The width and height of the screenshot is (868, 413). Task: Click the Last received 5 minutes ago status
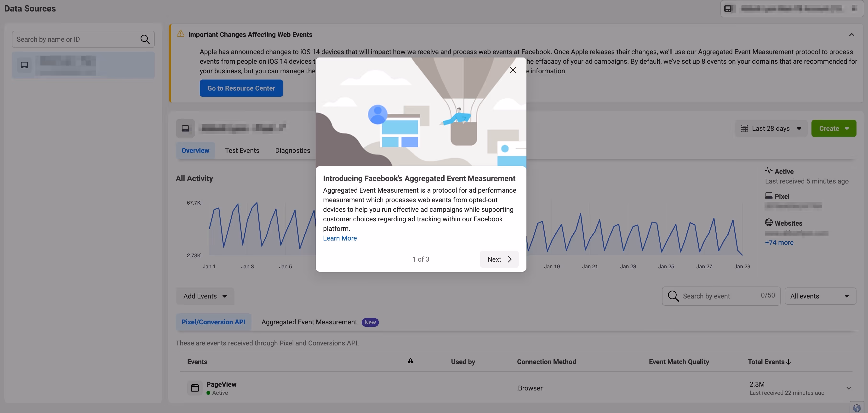click(807, 181)
